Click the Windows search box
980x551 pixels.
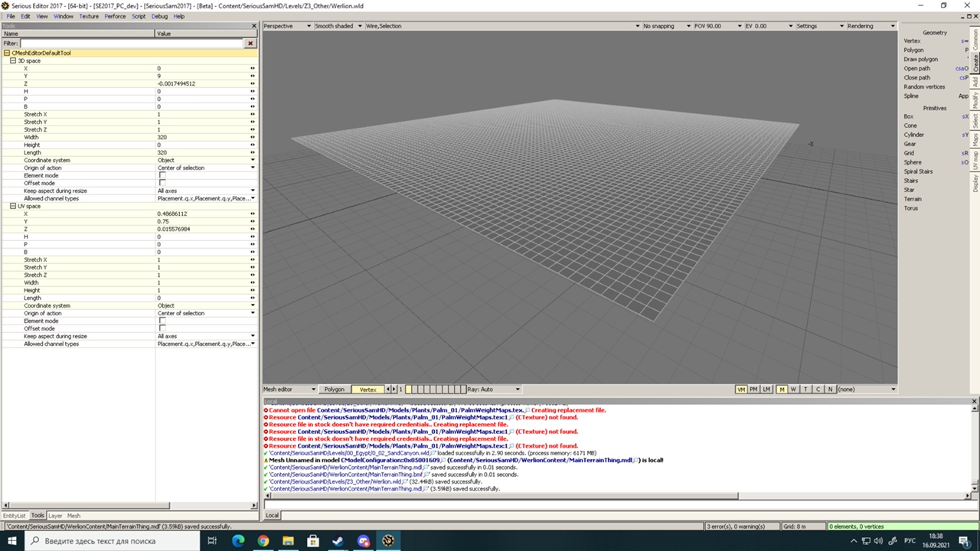[111, 541]
